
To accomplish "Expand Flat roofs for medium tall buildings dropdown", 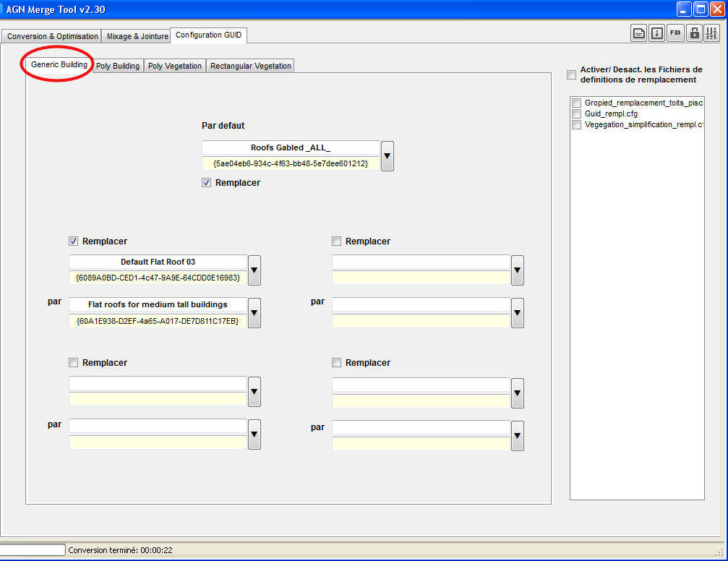I will (254, 313).
